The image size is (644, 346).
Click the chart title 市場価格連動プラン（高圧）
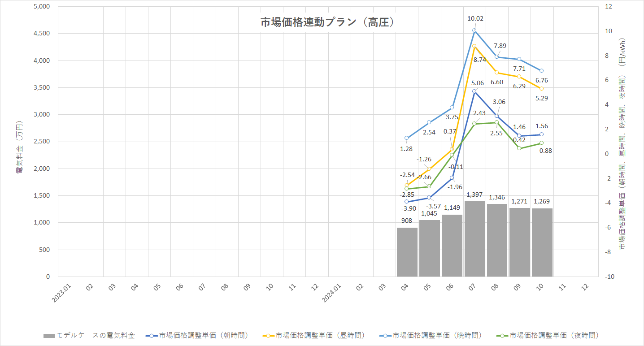[327, 22]
